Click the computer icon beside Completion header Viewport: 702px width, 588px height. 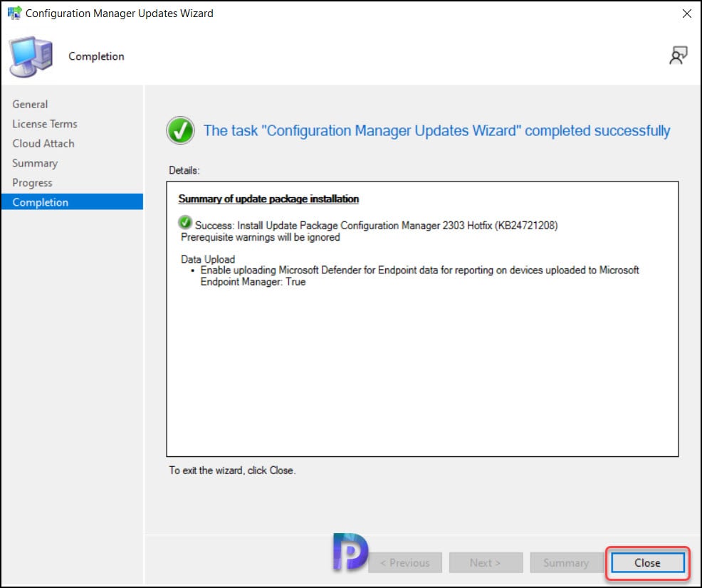31,56
